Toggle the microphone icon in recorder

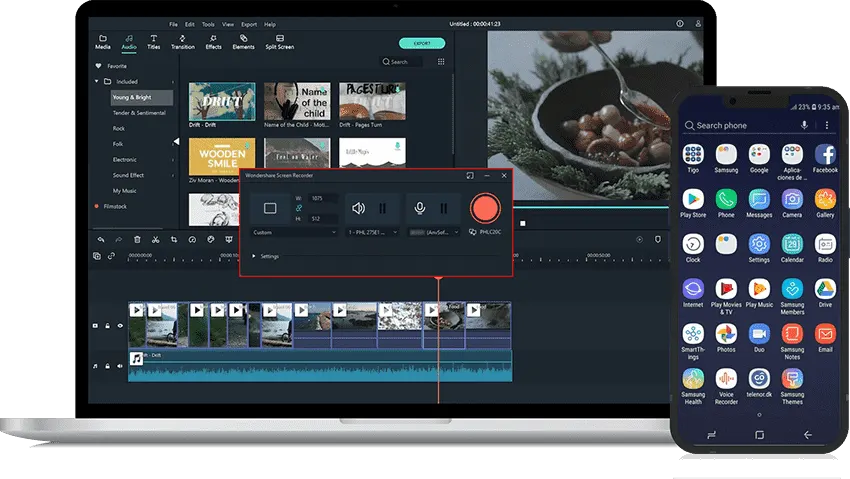pos(420,208)
